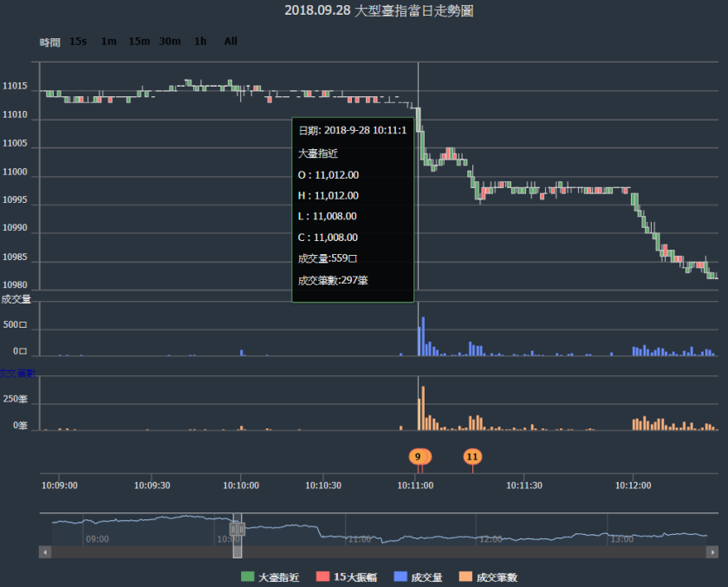The image size is (728, 587).
Task: Choose the 30m time interval
Action: tap(170, 41)
